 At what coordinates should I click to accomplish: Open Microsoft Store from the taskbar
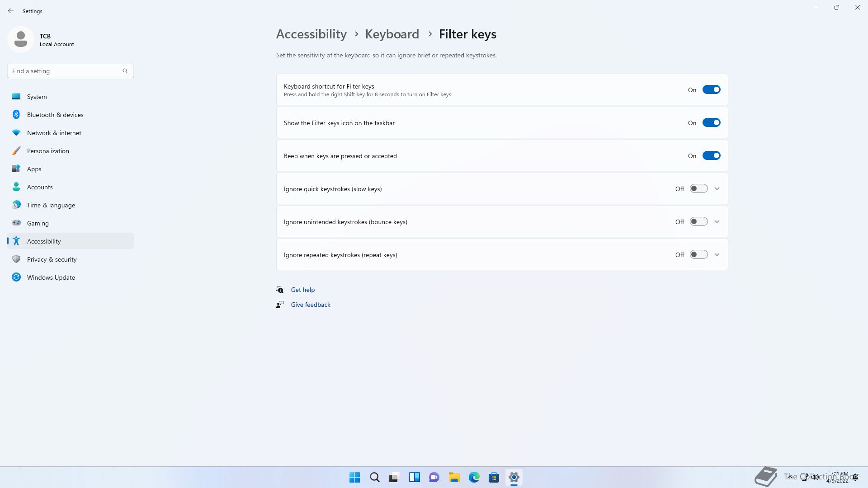click(x=494, y=477)
